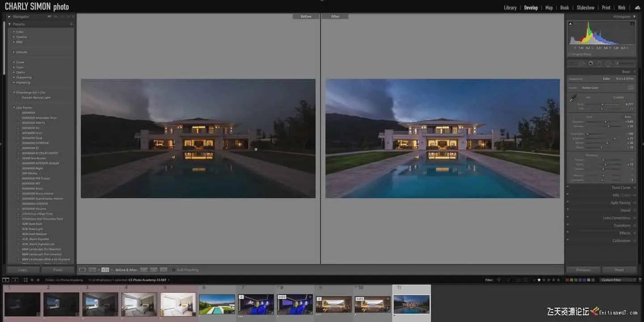Copy Before settings to After
Image resolution: width=644 pixels, height=322 pixels.
pyautogui.click(x=144, y=270)
